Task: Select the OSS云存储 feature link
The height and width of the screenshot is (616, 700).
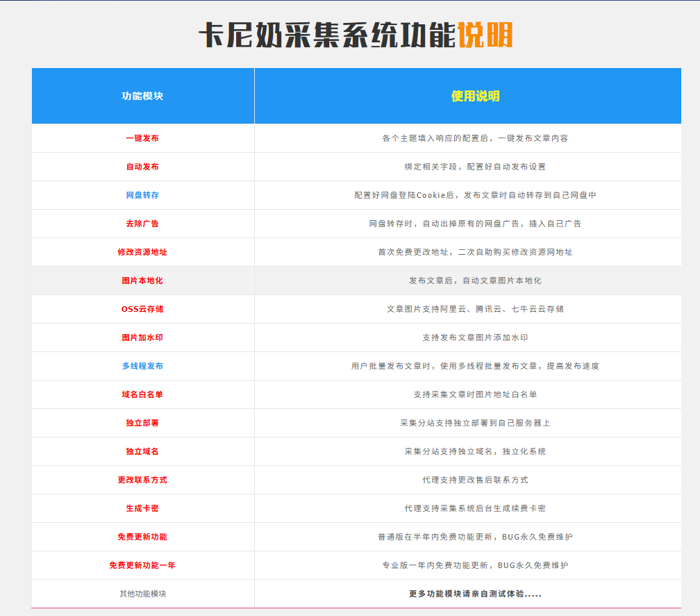Action: (142, 308)
